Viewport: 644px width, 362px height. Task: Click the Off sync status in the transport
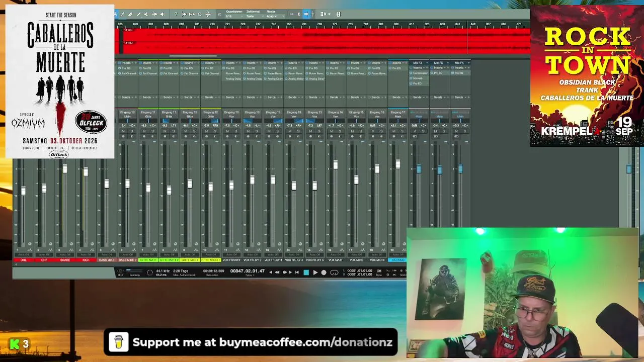[379, 271]
